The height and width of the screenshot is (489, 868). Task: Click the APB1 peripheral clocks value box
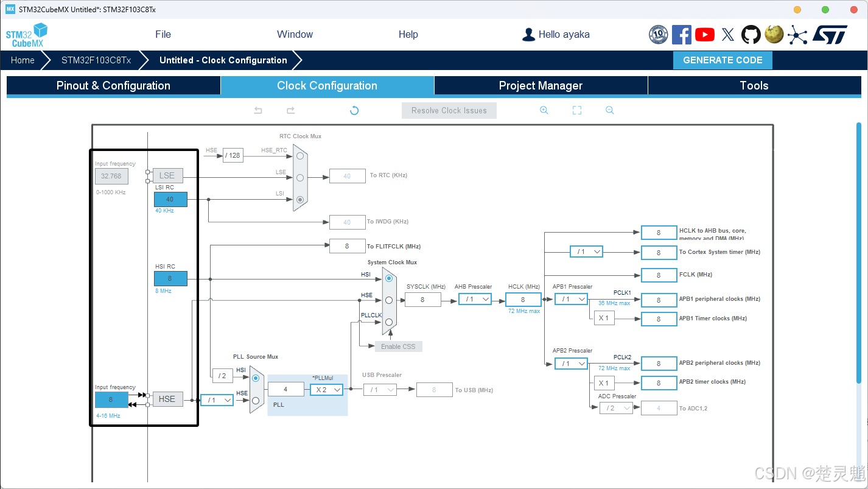coord(659,300)
